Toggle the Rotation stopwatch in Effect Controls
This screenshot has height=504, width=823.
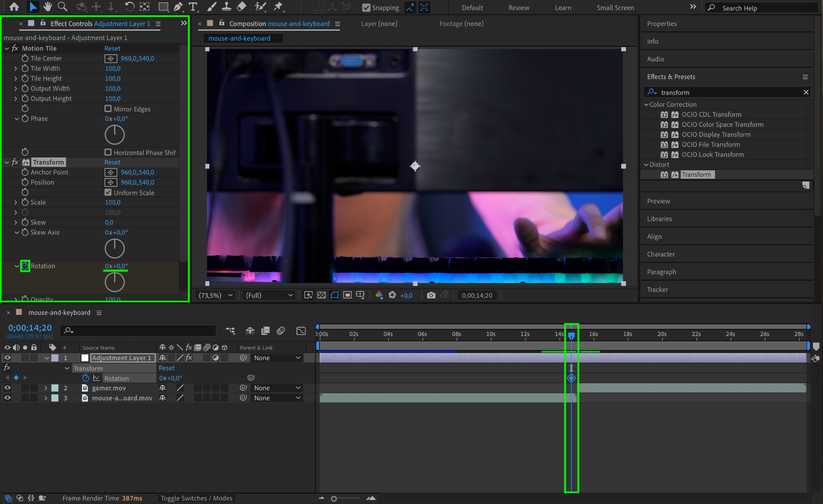click(25, 266)
